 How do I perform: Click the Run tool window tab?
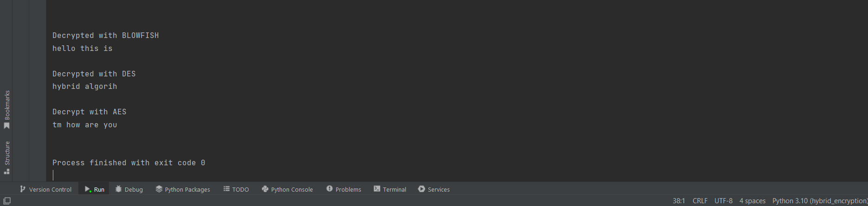[95, 189]
